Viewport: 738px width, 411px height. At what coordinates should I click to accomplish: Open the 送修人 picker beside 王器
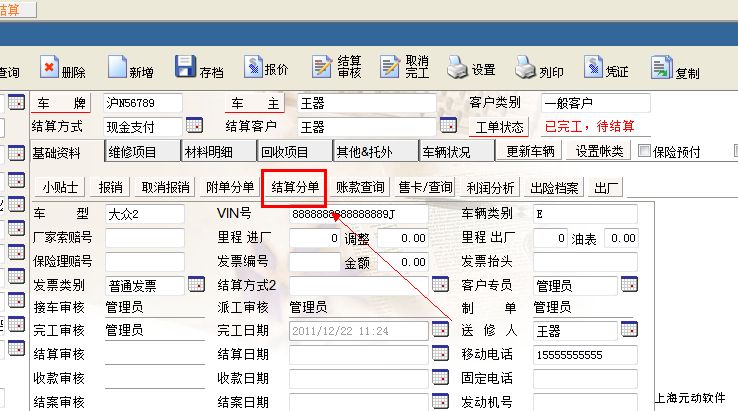point(629,329)
